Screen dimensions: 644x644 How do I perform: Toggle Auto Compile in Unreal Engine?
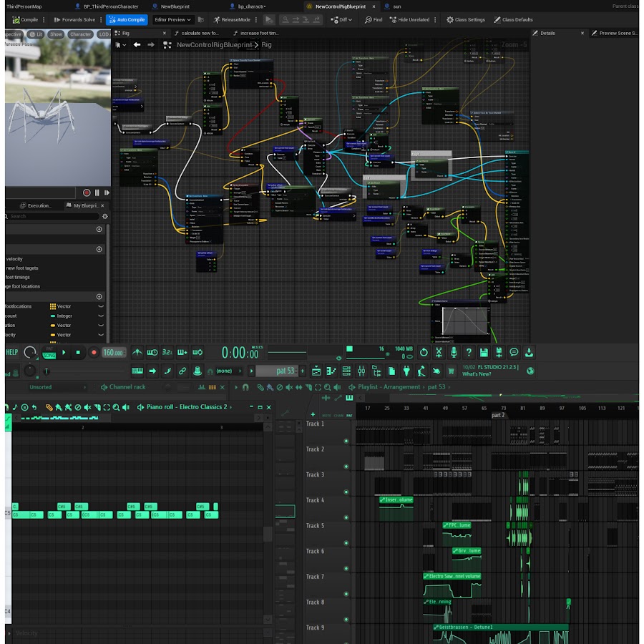click(127, 20)
